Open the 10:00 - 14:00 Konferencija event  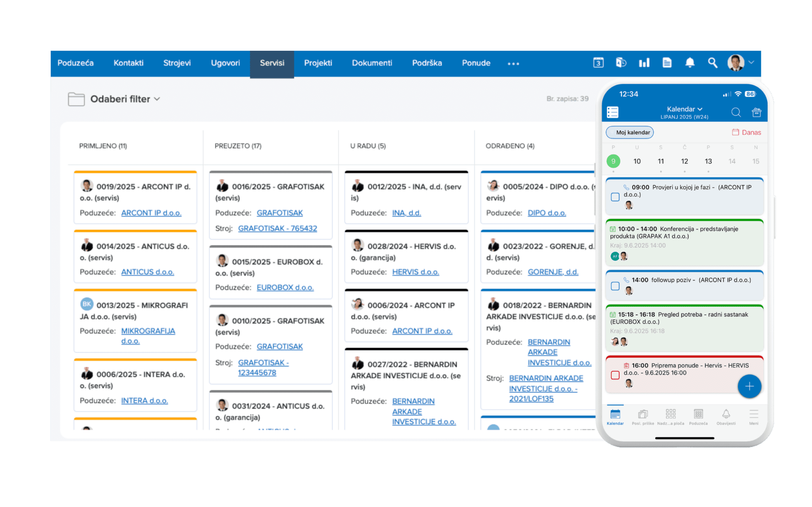684,242
